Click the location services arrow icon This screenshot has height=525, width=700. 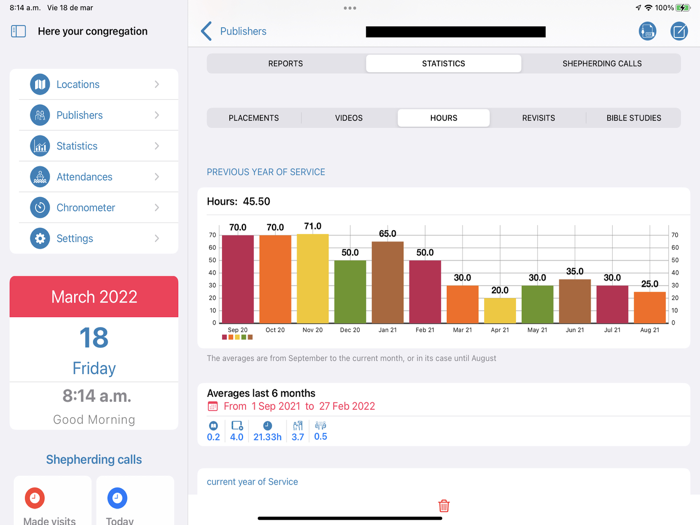click(638, 8)
